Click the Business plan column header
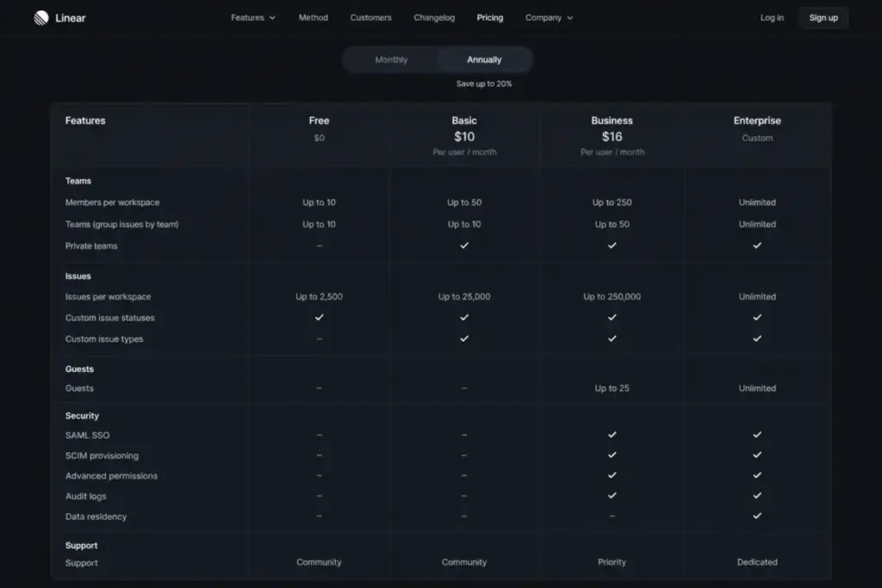This screenshot has width=882, height=588. click(612, 121)
